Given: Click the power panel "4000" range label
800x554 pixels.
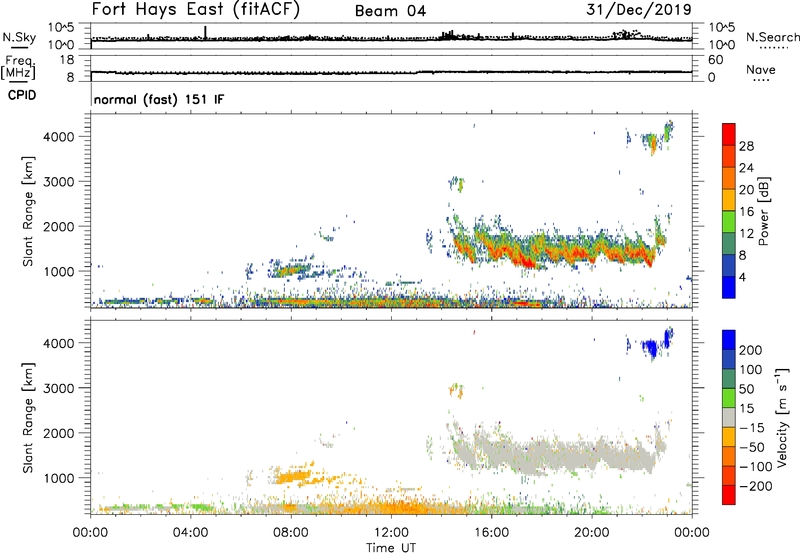Looking at the screenshot, I should tap(59, 137).
